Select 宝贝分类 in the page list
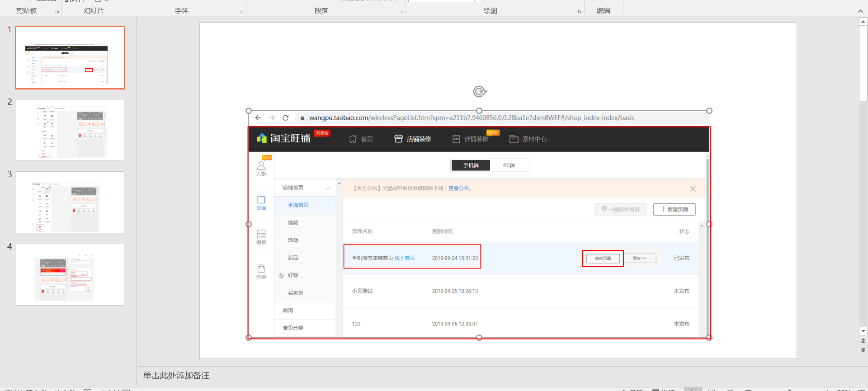Image resolution: width=868 pixels, height=391 pixels. click(293, 328)
